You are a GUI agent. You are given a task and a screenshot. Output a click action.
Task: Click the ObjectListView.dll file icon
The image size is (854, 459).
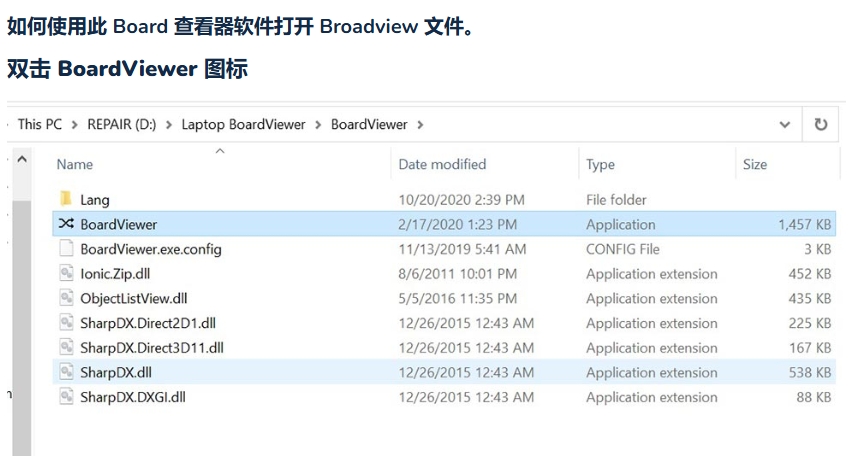66,298
